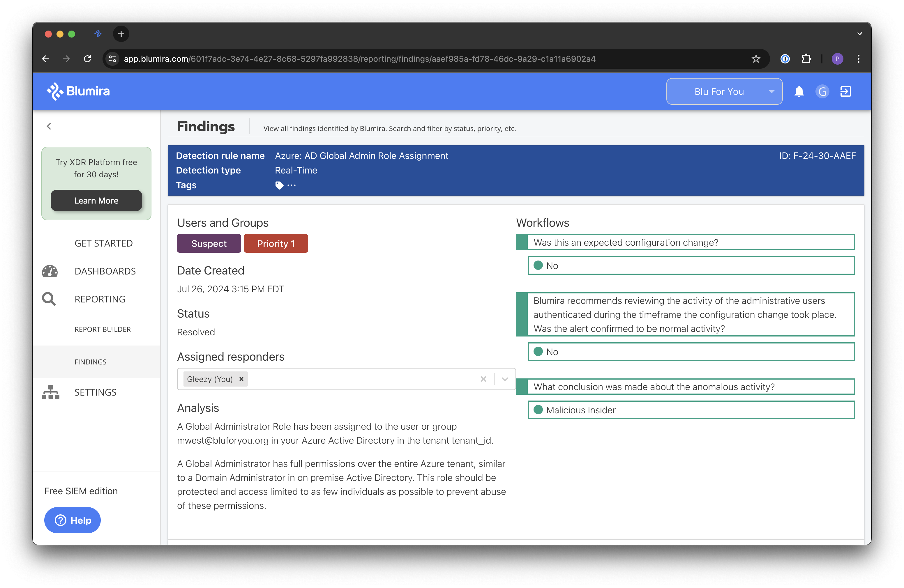The width and height of the screenshot is (904, 588).
Task: Open the Dashboards gauge icon
Action: coord(50,271)
